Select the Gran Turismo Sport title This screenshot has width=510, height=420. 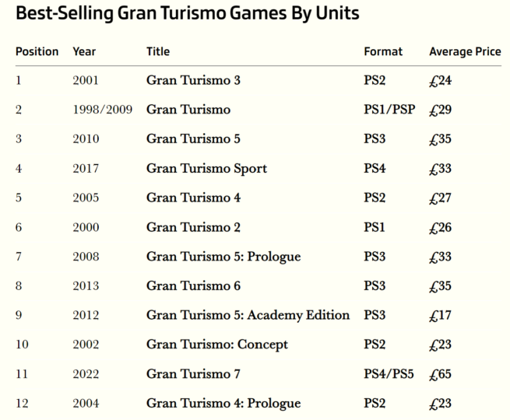point(206,169)
